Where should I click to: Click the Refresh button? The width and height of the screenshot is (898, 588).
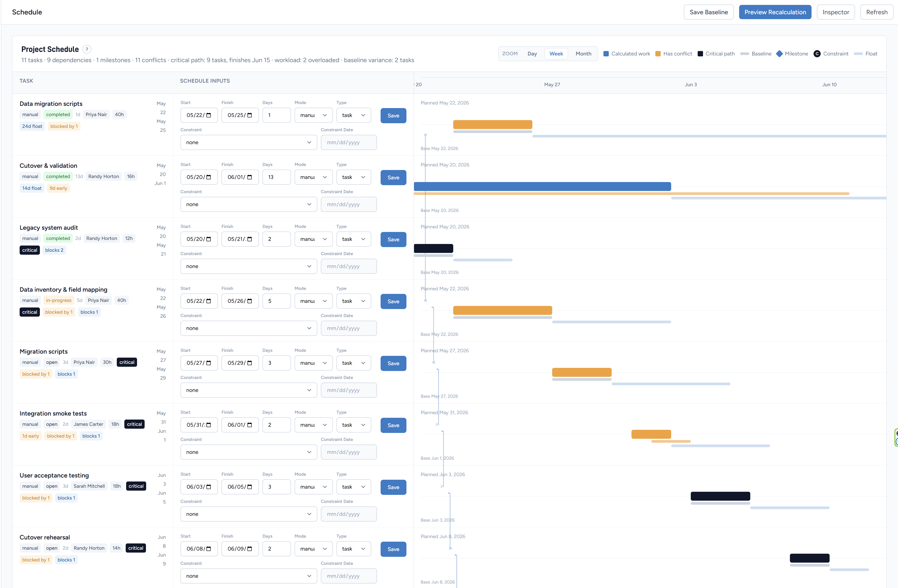876,12
